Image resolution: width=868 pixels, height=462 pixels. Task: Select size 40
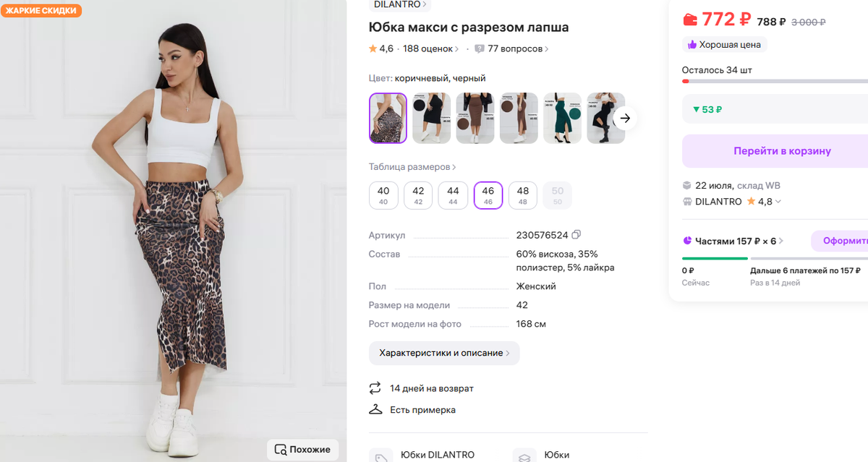point(383,195)
